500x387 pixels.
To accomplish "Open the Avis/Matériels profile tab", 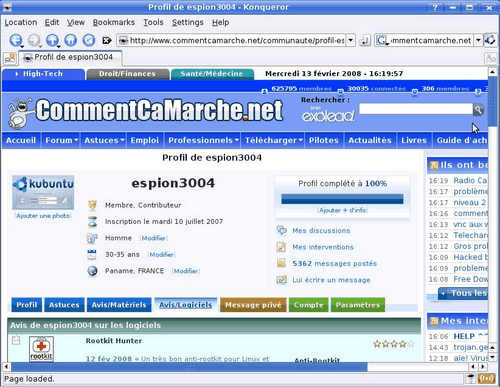I will pyautogui.click(x=119, y=305).
